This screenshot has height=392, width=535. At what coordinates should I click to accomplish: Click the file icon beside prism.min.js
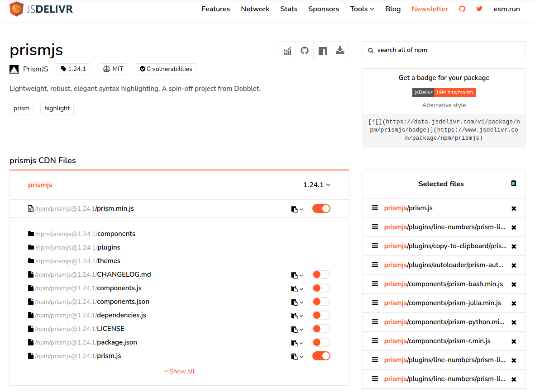[31, 208]
